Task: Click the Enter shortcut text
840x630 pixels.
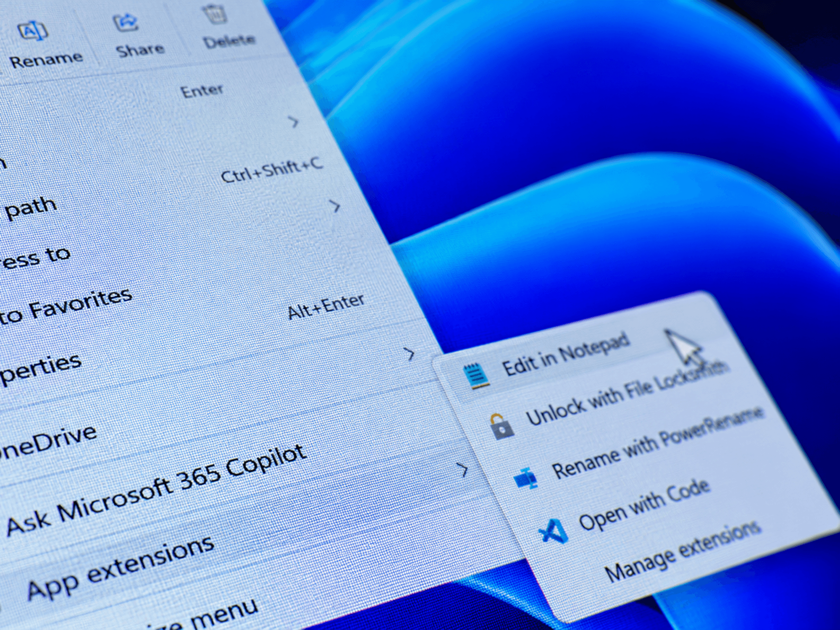Action: (202, 90)
